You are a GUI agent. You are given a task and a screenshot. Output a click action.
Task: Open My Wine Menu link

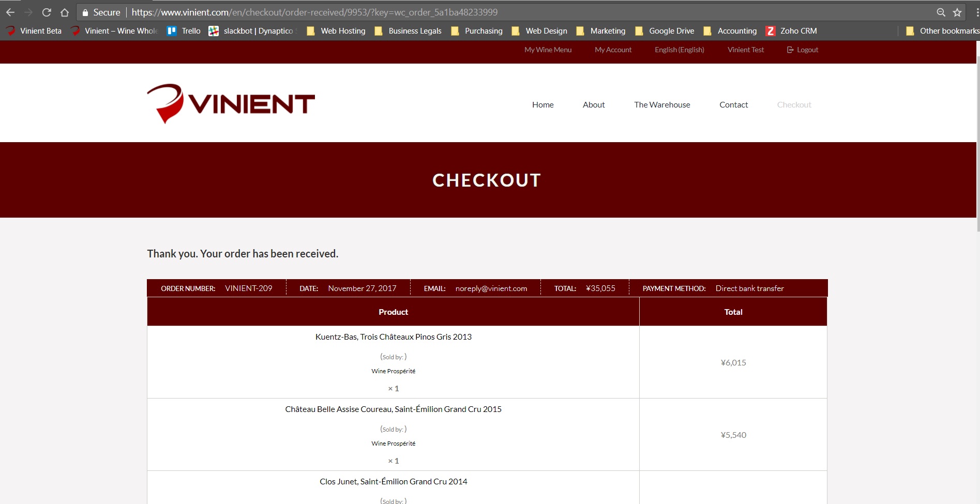548,50
